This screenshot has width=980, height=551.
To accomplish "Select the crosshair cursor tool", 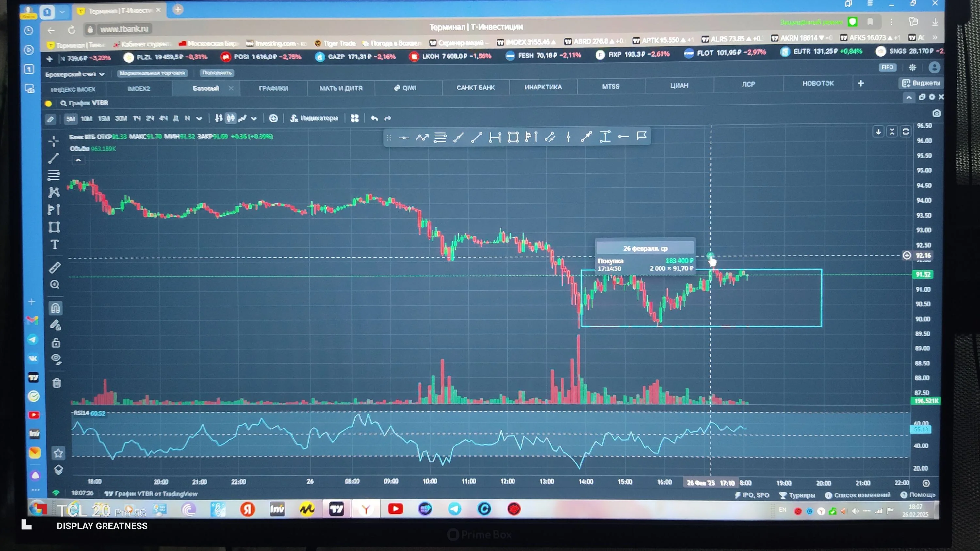I will 54,141.
